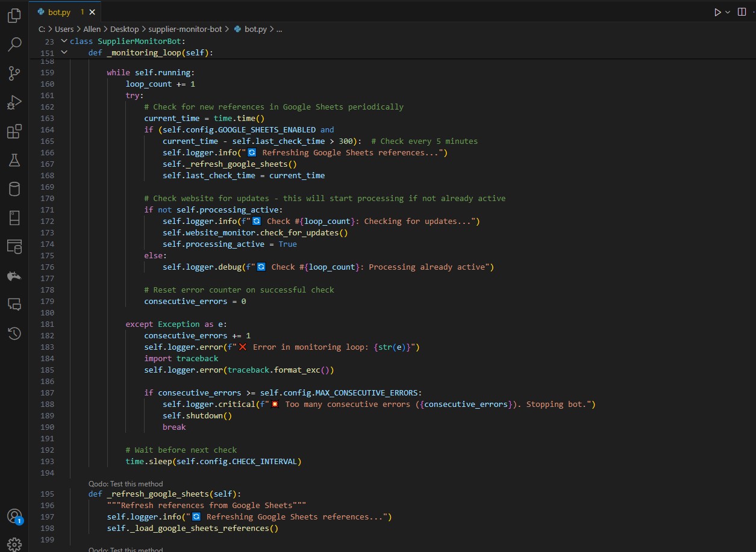Click 'loop_count += 1' on line 160
Viewport: 756px width, 552px height.
(160, 84)
